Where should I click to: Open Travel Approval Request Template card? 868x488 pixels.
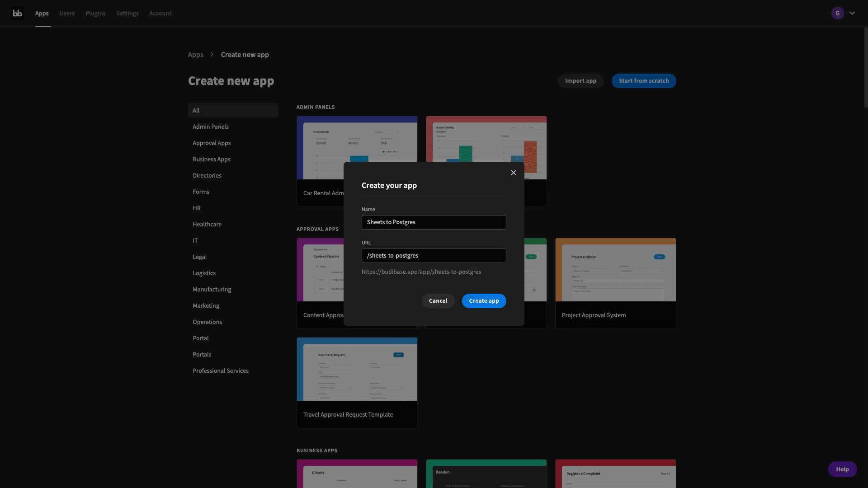coord(357,383)
